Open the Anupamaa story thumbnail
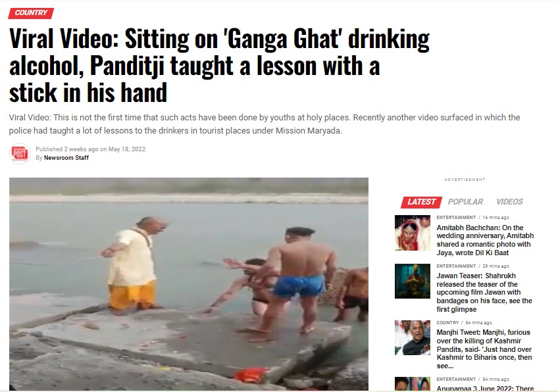Viewport: 558px width, 392px height. [412, 384]
